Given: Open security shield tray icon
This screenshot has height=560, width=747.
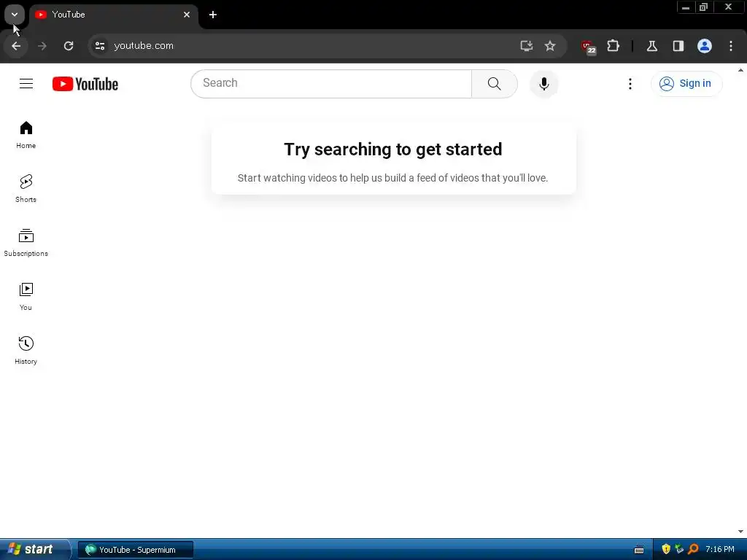Looking at the screenshot, I should pos(666,550).
